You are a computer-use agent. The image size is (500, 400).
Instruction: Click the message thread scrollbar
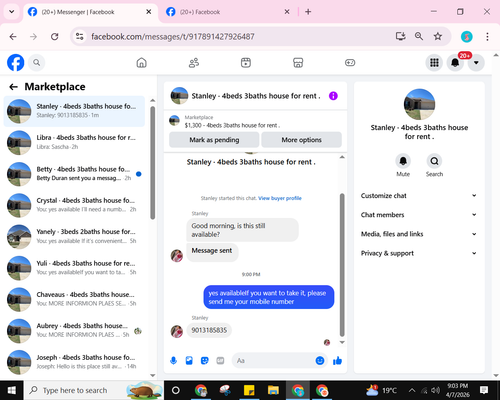(342, 265)
